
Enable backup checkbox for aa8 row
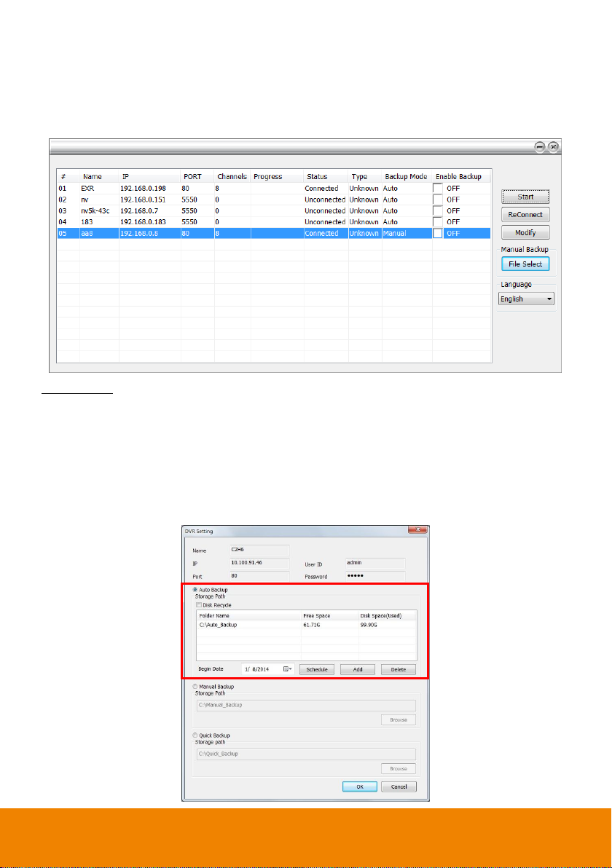coord(438,234)
